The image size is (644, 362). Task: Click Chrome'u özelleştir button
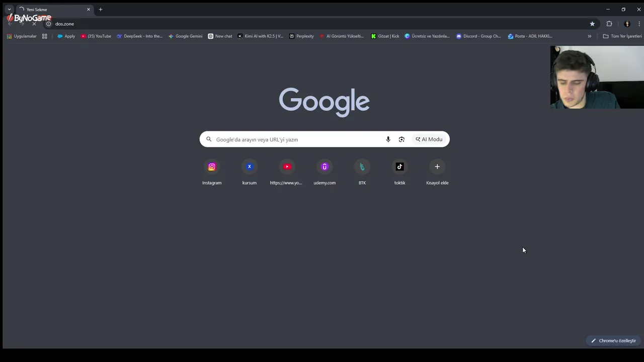613,340
